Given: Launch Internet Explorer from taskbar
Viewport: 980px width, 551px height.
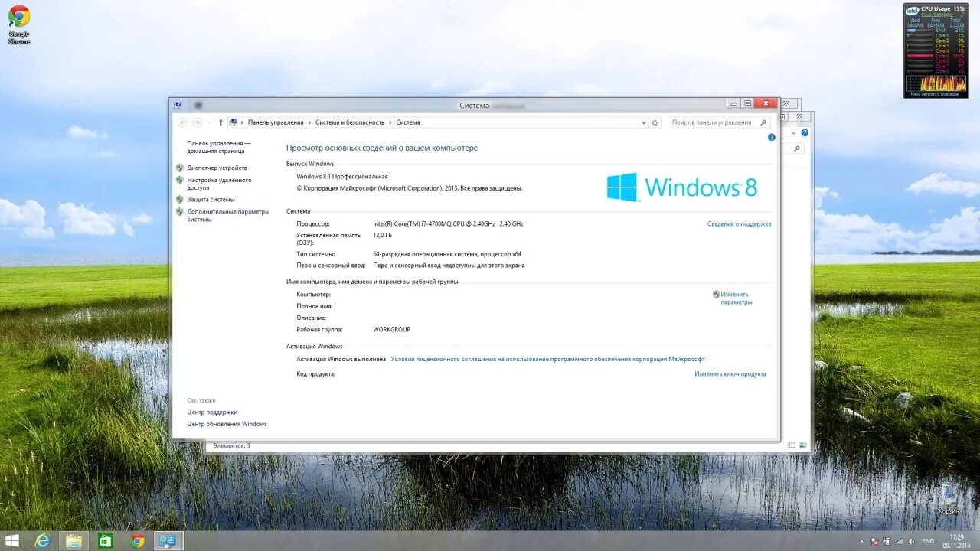Looking at the screenshot, I should (42, 541).
